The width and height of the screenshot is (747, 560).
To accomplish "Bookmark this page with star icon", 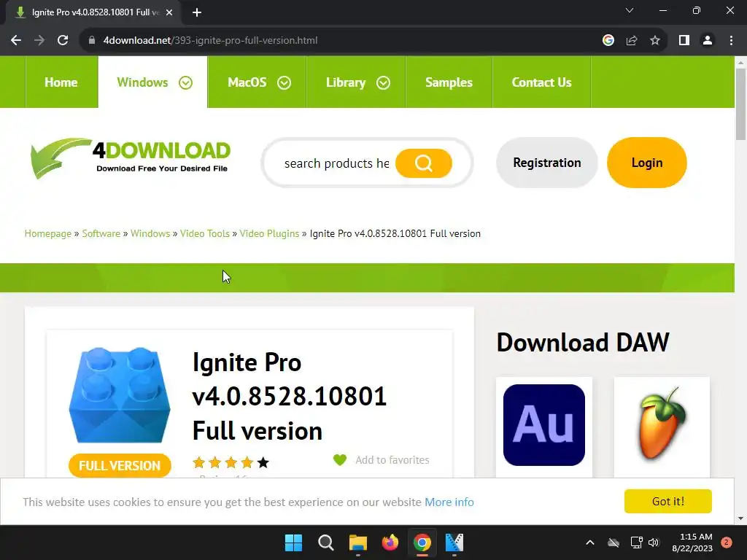I will click(655, 41).
